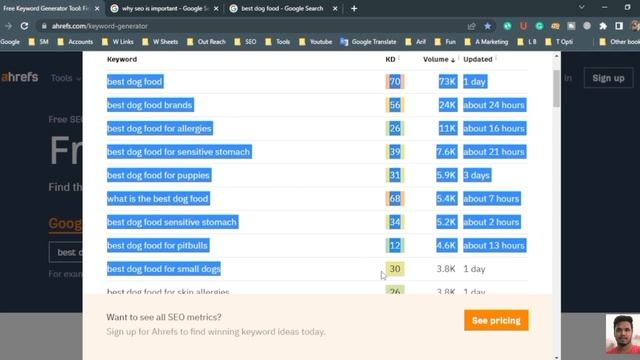Click the 3.8K volume for small dogs
This screenshot has width=640, height=360.
click(x=446, y=269)
